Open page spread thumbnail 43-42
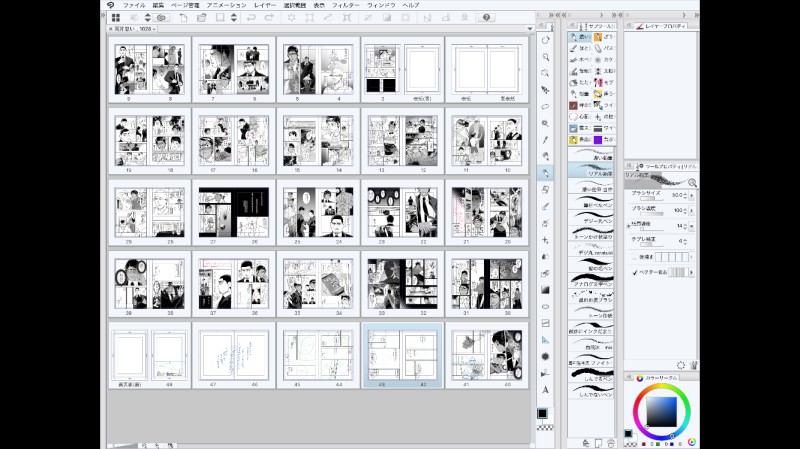Image resolution: width=800 pixels, height=449 pixels. [402, 356]
